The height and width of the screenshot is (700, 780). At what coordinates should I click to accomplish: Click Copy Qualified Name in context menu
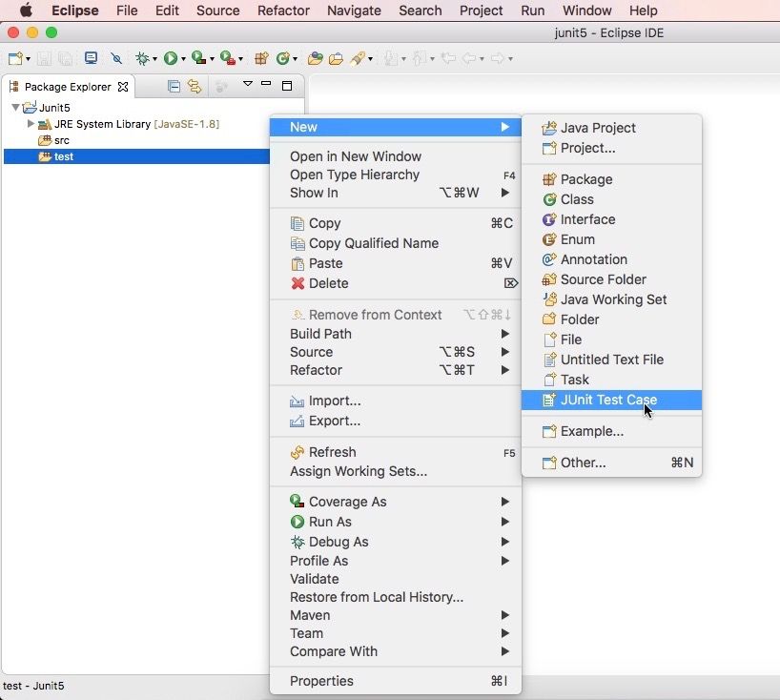click(396, 243)
